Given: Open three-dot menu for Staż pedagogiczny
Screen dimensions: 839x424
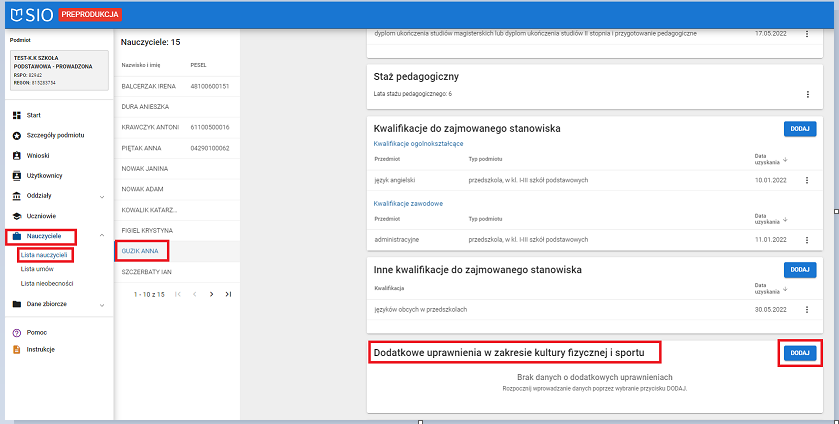Looking at the screenshot, I should click(807, 94).
